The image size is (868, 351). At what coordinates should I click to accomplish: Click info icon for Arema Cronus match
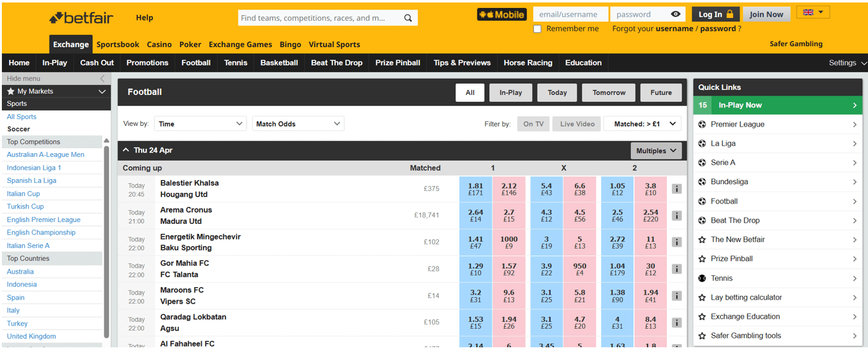(x=677, y=216)
